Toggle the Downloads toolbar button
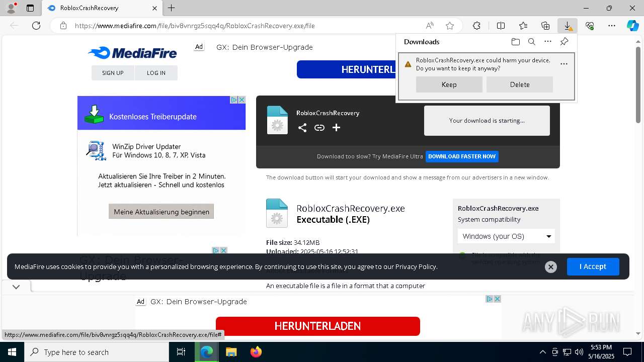The height and width of the screenshot is (362, 644). pos(568,26)
